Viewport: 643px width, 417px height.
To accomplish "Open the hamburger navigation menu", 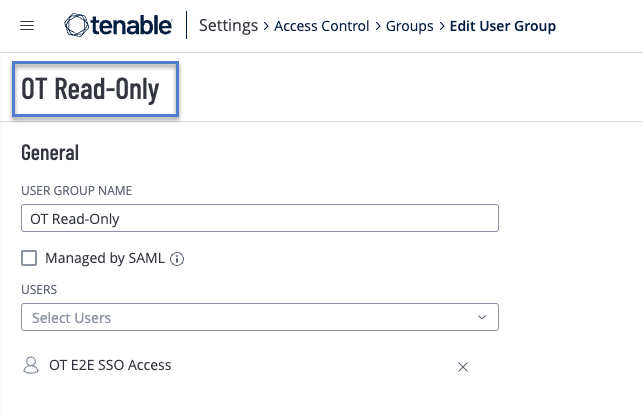I will point(27,26).
